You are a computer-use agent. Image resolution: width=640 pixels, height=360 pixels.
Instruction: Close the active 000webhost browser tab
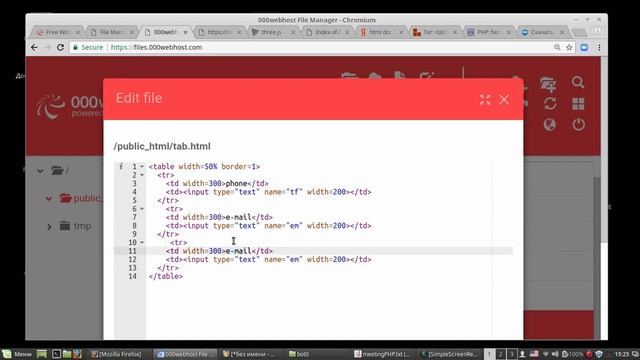(185, 32)
